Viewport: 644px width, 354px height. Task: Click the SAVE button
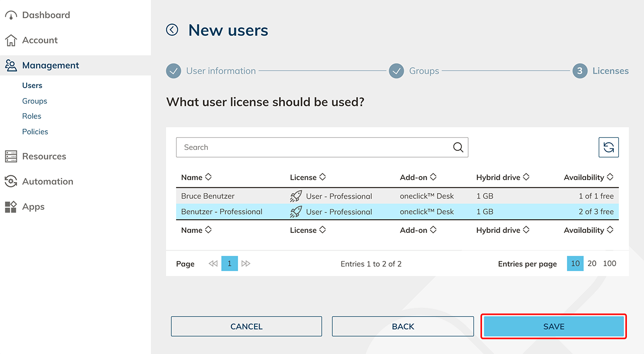point(553,326)
